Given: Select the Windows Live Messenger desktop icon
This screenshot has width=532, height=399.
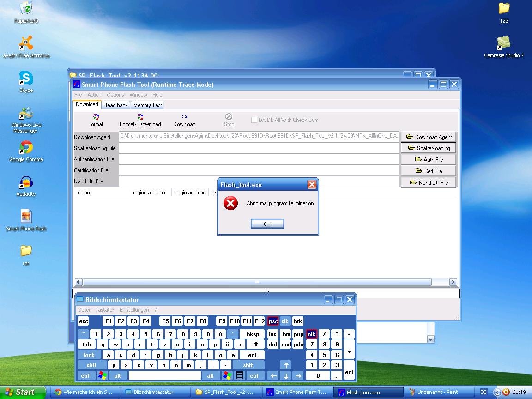Looking at the screenshot, I should 26,120.
